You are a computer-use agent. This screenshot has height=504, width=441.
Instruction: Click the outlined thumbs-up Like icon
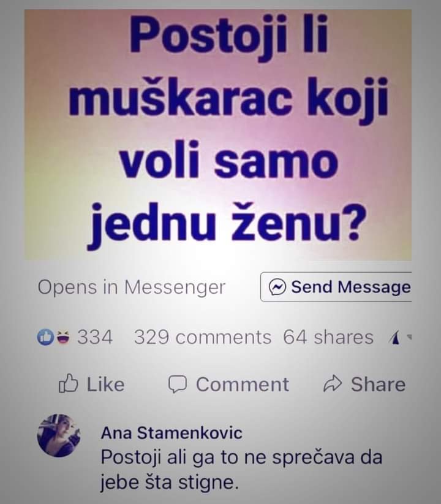click(68, 383)
